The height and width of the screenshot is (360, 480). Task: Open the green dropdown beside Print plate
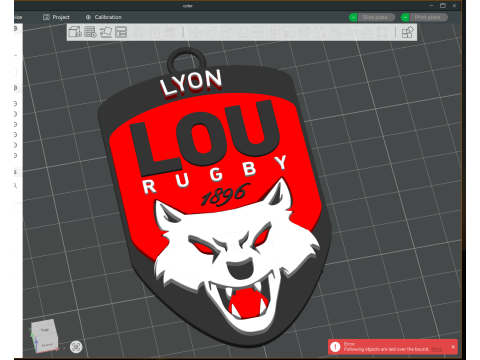(405, 17)
